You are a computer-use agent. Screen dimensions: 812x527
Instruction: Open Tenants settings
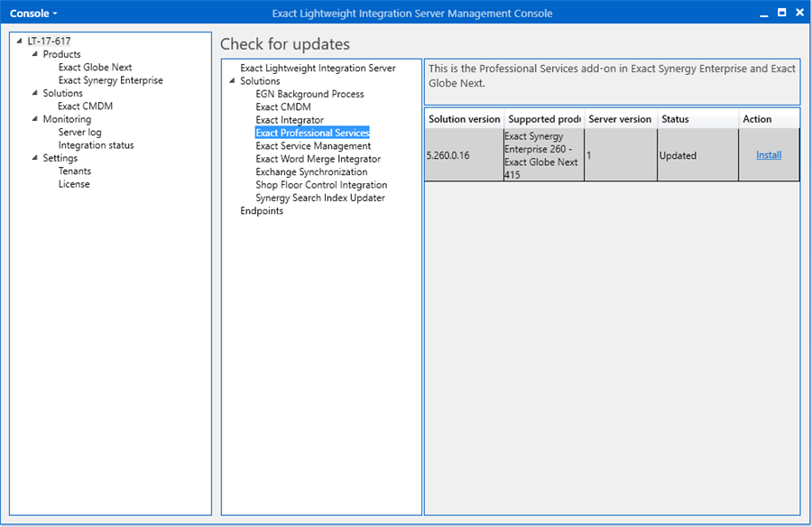coord(75,171)
